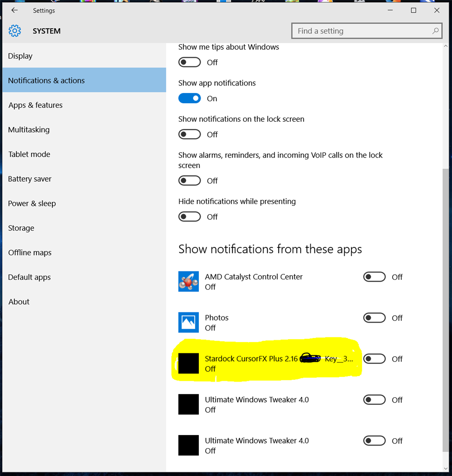The image size is (452, 476).
Task: Open Default apps settings
Action: pos(85,277)
